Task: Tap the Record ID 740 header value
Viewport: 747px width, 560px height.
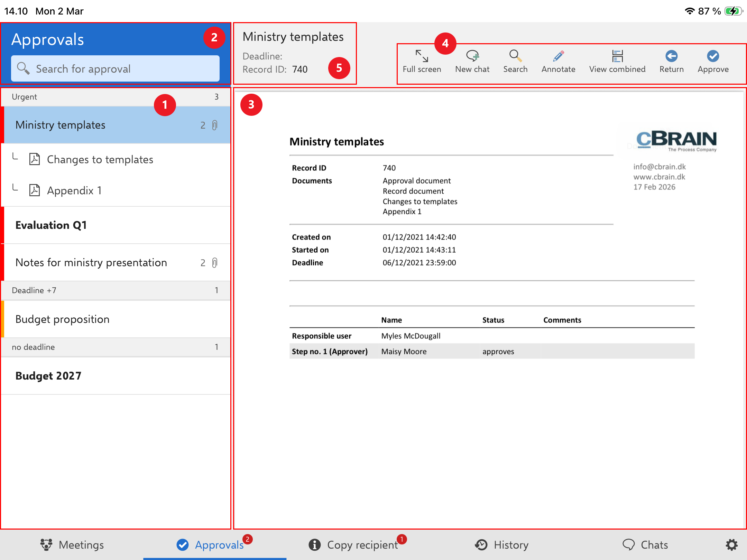Action: pyautogui.click(x=300, y=69)
